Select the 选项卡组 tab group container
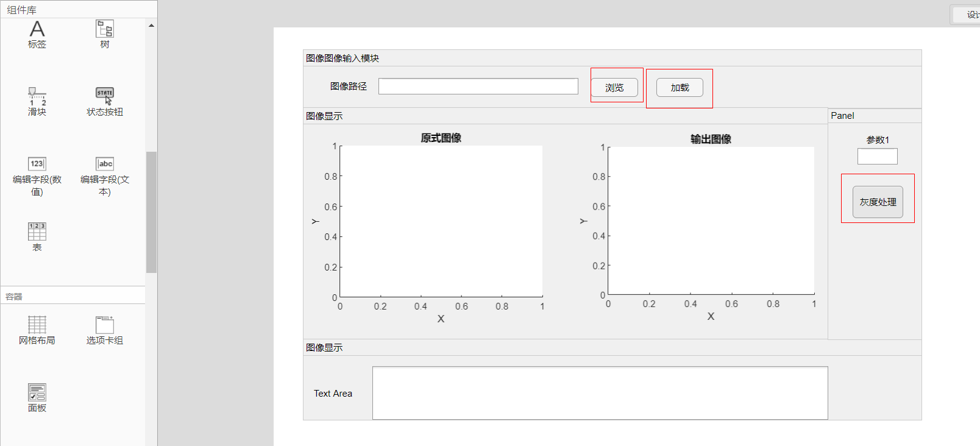Viewport: 980px width, 446px height. pyautogui.click(x=104, y=325)
